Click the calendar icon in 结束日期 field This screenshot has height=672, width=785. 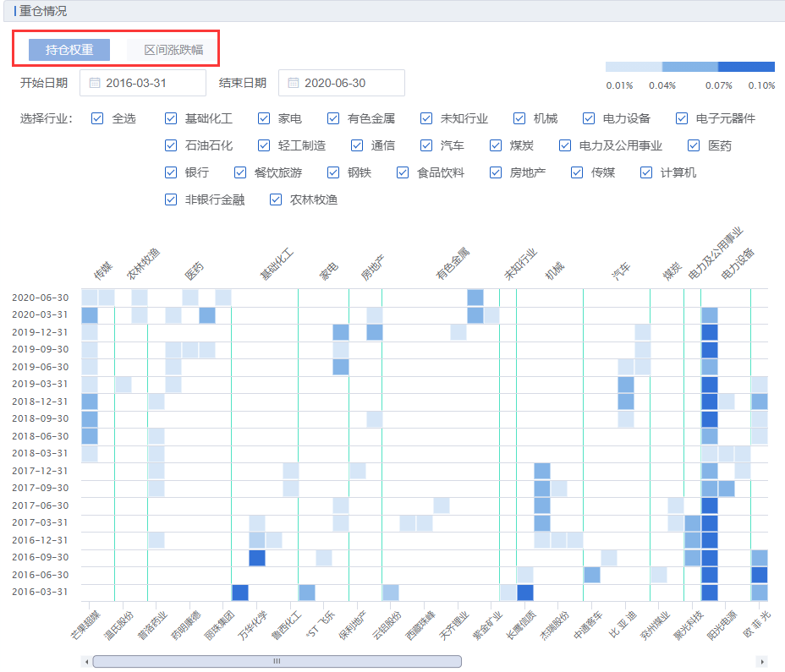tap(294, 83)
